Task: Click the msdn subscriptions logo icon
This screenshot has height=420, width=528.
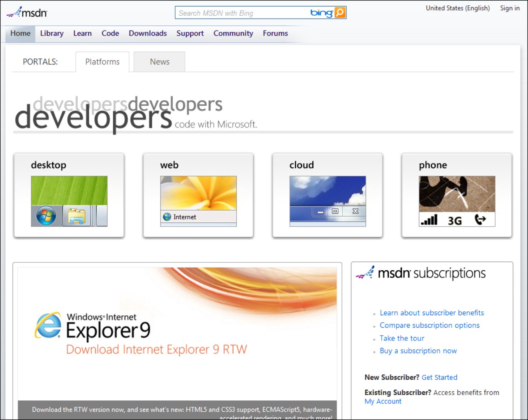Action: 365,272
